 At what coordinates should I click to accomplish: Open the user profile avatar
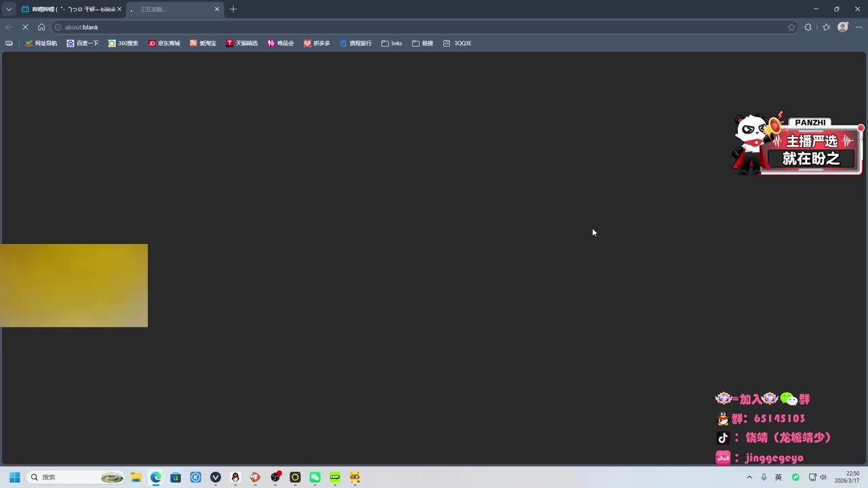843,27
